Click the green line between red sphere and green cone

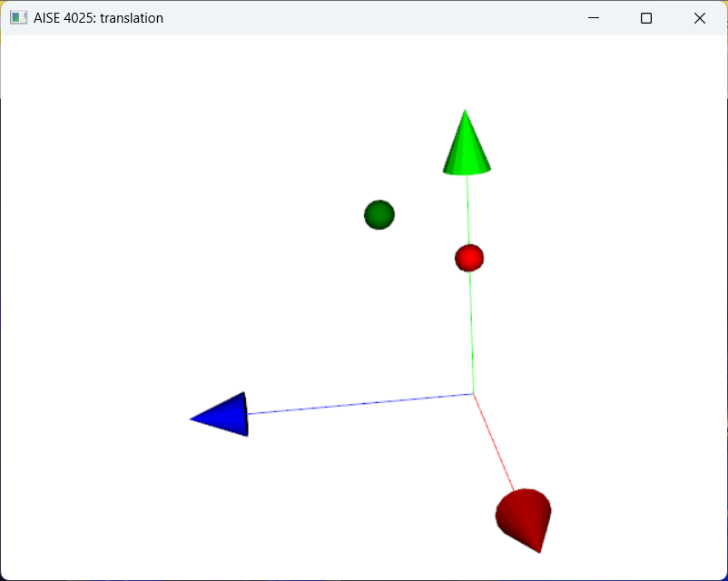468,209
